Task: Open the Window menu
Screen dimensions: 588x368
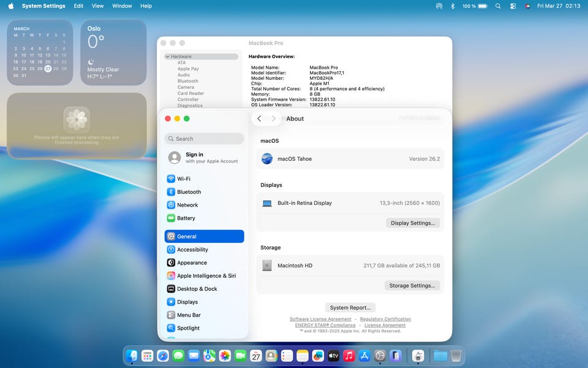Action: [122, 6]
